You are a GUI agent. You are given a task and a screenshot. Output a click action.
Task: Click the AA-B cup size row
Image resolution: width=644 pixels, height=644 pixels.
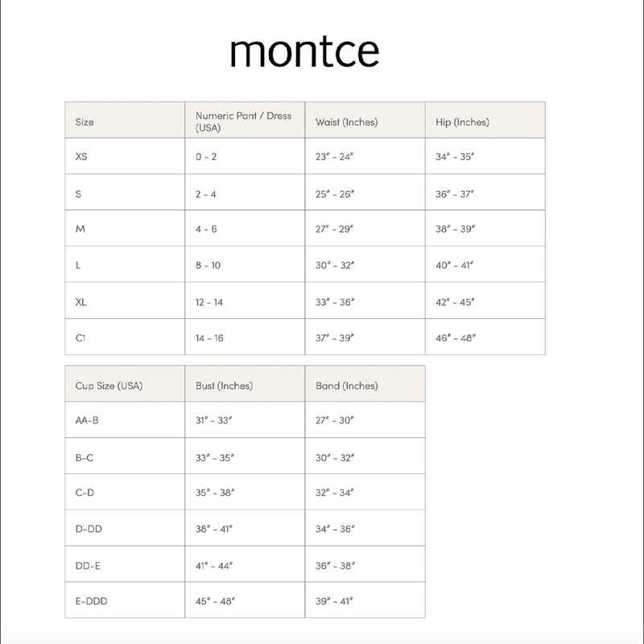pos(87,421)
